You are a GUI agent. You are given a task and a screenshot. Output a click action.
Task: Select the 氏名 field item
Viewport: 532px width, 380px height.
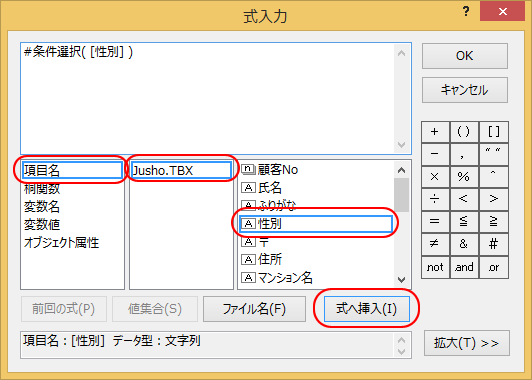(316, 188)
